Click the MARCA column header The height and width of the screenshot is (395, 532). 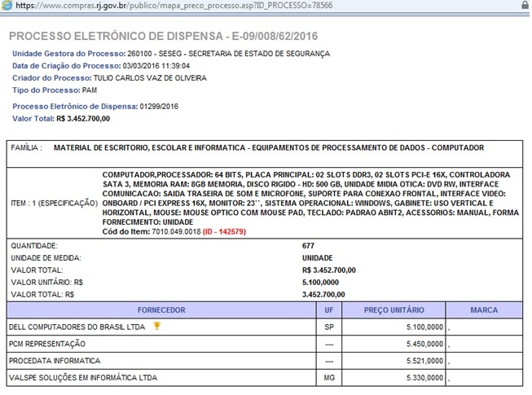click(484, 310)
